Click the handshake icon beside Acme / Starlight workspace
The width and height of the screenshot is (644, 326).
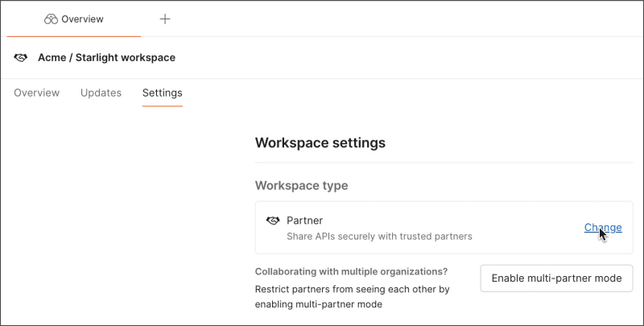(x=21, y=57)
